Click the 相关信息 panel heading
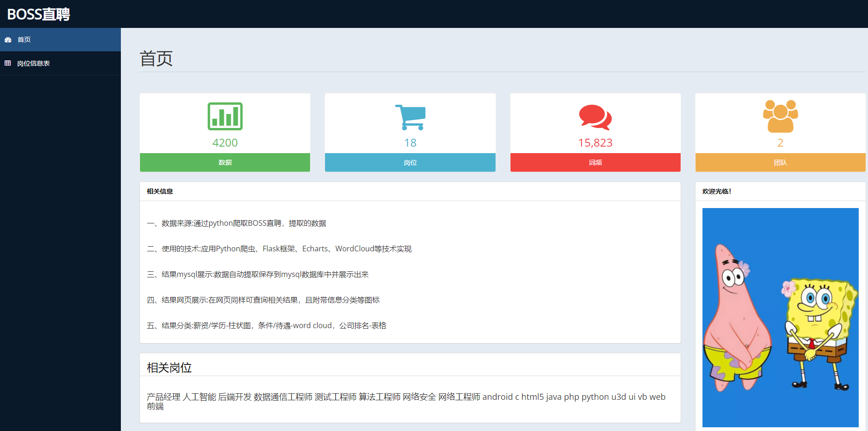Screen dimensions: 868x431 160,191
